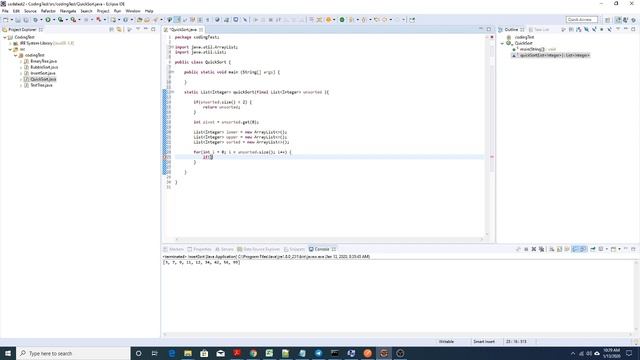
Task: Minimize the Project Explorer panel
Action: 146,29
